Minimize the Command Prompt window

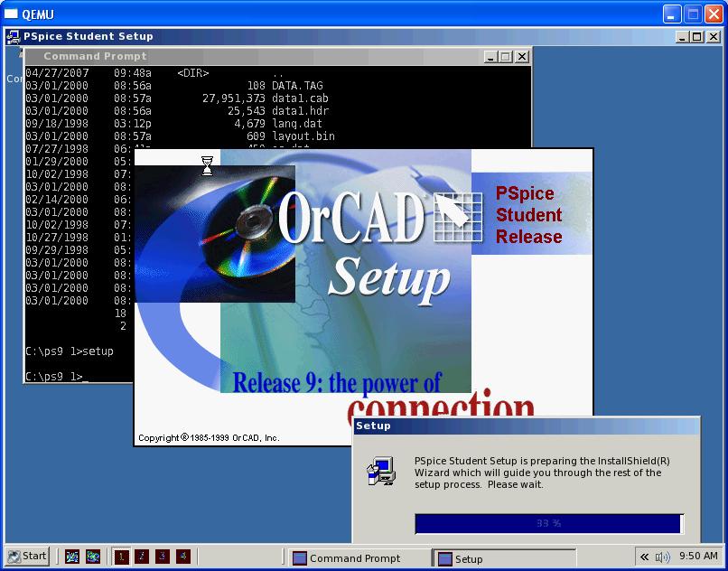point(490,57)
